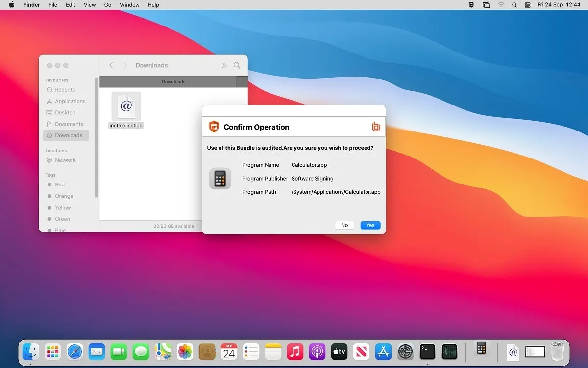The image size is (588, 368).
Task: Open the Finder search magnifier
Action: coord(237,65)
